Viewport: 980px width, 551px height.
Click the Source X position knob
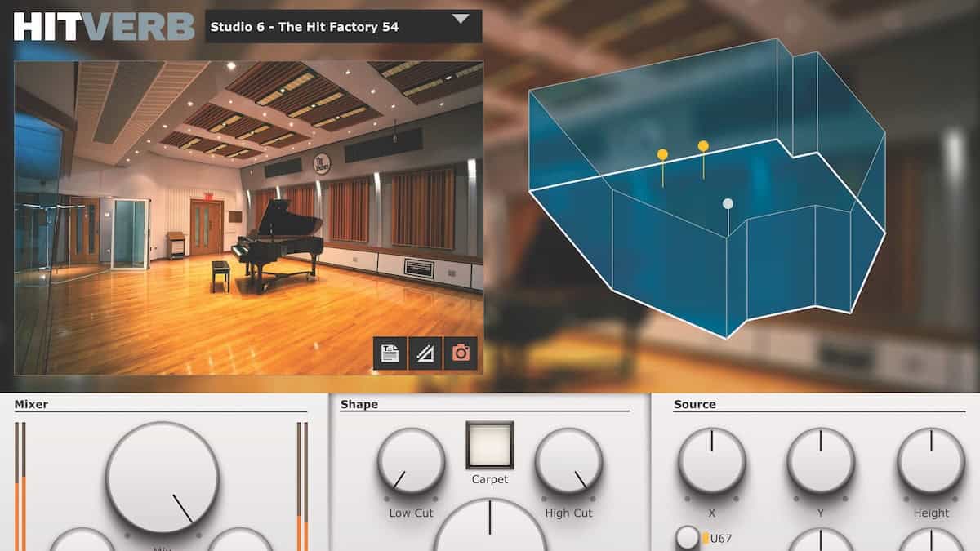pyautogui.click(x=711, y=461)
